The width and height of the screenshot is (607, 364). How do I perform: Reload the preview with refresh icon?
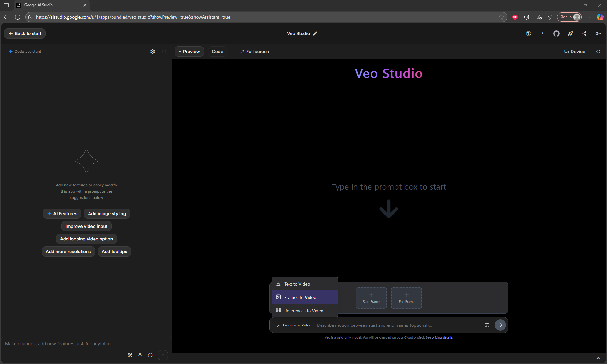598,52
